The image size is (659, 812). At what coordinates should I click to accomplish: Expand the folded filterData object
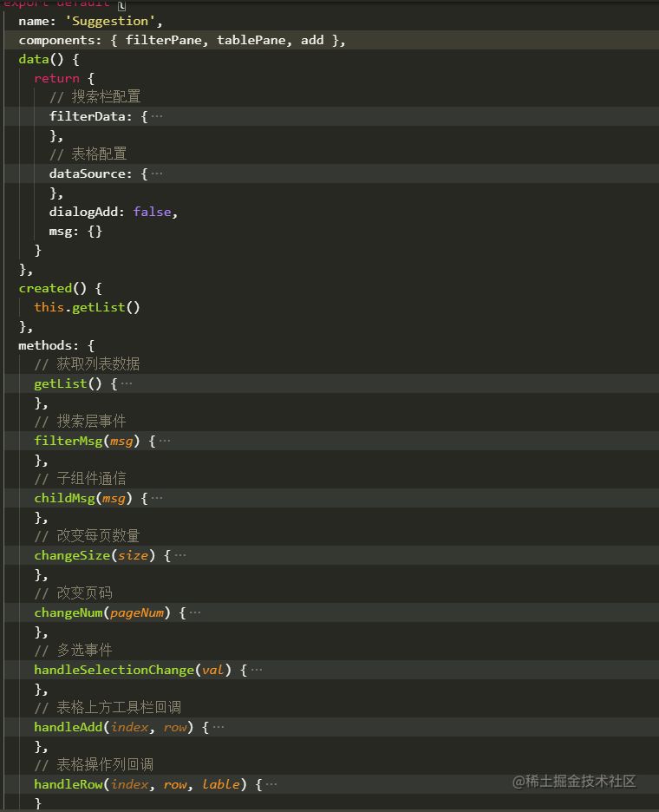(x=156, y=116)
